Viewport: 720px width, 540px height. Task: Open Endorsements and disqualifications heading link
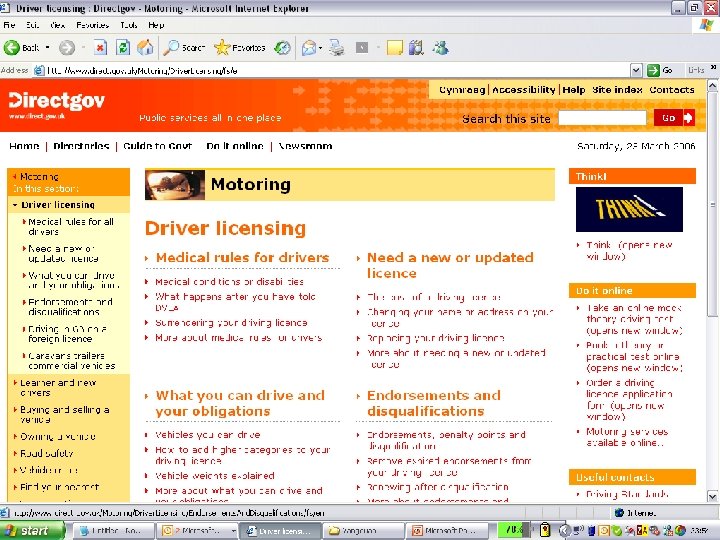point(434,403)
